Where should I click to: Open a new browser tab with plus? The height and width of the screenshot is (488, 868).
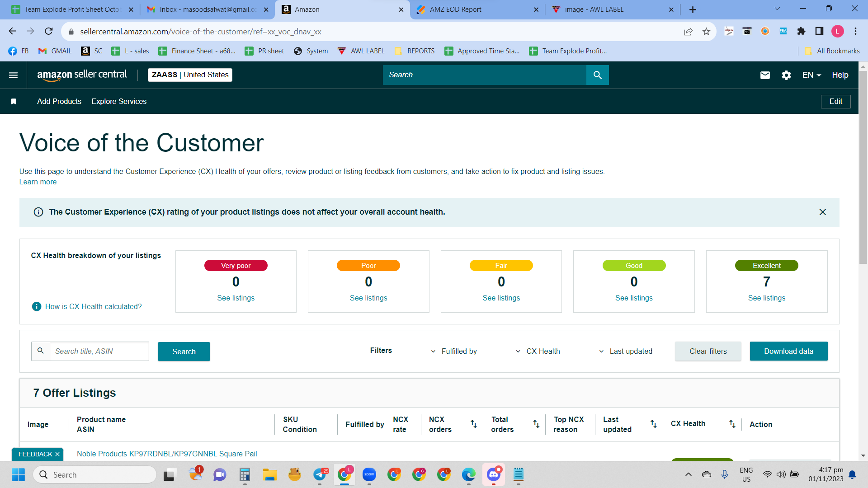click(x=693, y=9)
